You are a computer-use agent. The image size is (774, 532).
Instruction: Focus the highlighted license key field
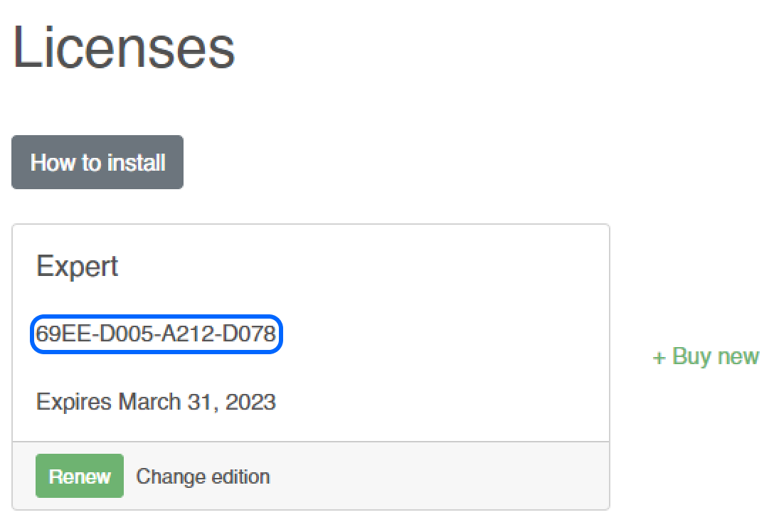click(x=156, y=334)
